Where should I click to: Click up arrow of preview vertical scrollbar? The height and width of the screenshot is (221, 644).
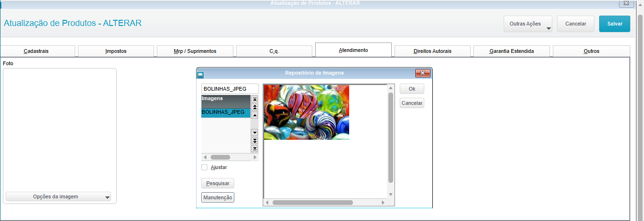click(390, 88)
